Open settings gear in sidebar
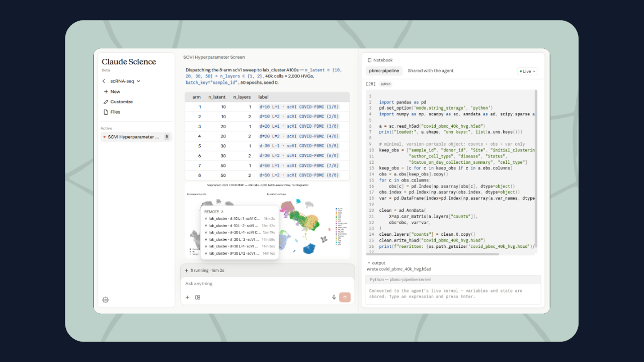Viewport: 644px width, 362px height. (x=106, y=300)
